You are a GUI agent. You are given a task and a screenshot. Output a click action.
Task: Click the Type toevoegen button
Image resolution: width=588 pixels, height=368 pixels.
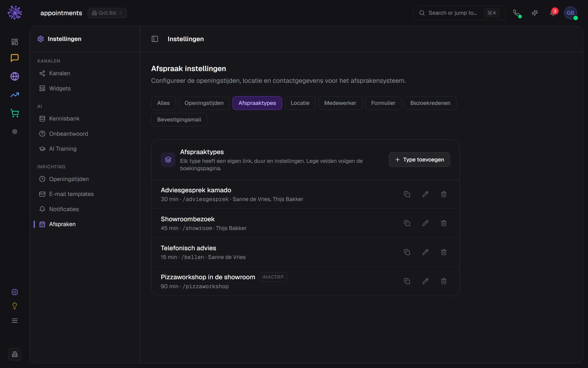[x=419, y=159]
